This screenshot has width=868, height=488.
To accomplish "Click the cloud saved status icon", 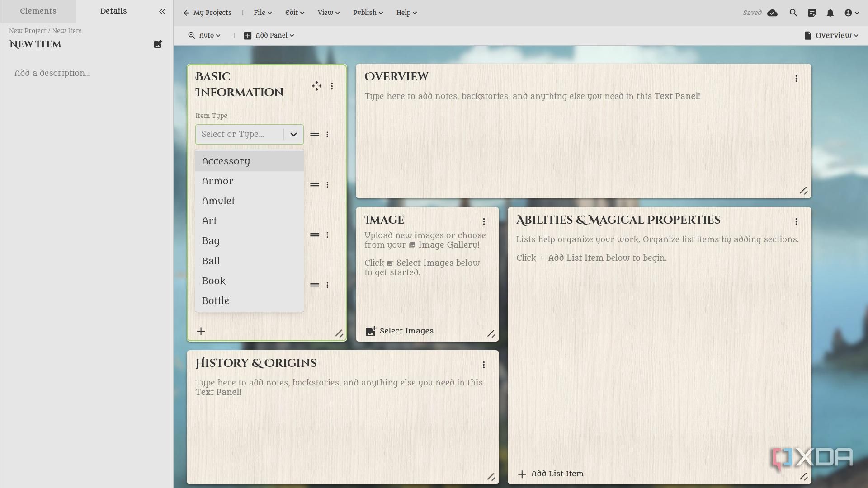I will pyautogui.click(x=773, y=13).
